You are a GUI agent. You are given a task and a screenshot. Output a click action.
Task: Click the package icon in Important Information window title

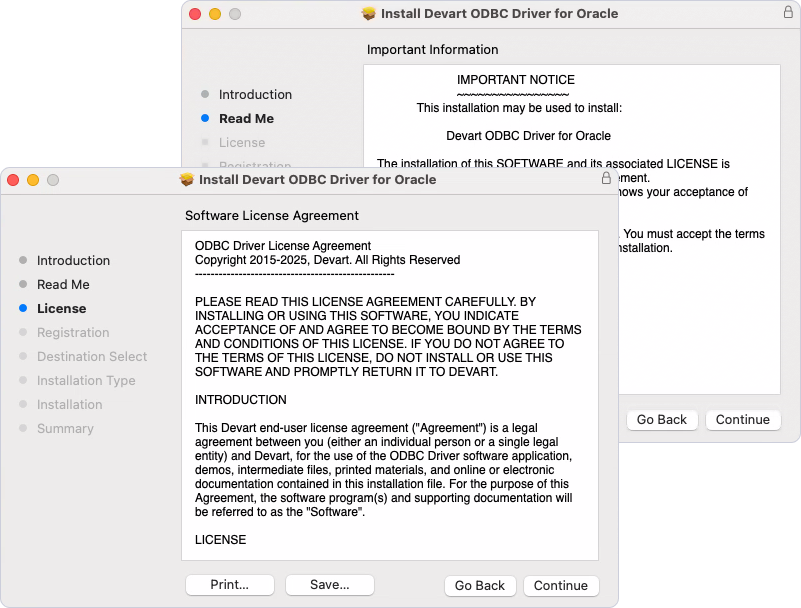[x=368, y=14]
